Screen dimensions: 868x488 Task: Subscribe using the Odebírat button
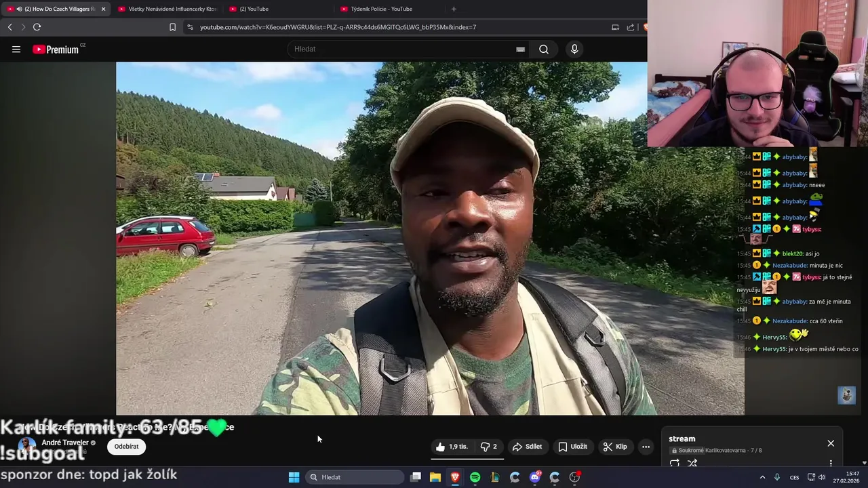(x=126, y=446)
